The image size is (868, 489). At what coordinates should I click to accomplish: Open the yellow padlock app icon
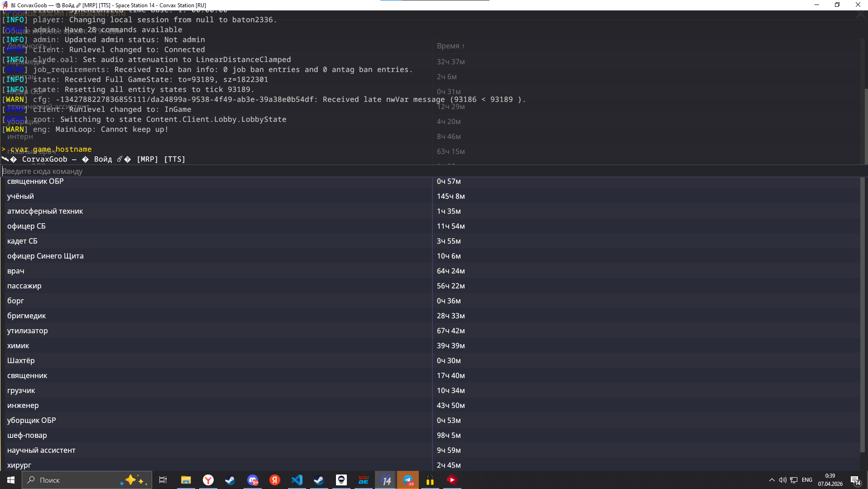[430, 480]
